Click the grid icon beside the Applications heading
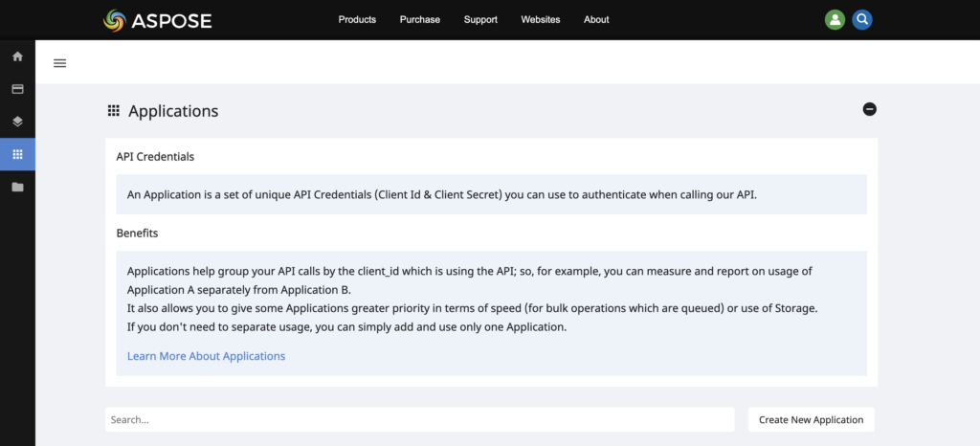This screenshot has width=980, height=446. coord(114,111)
